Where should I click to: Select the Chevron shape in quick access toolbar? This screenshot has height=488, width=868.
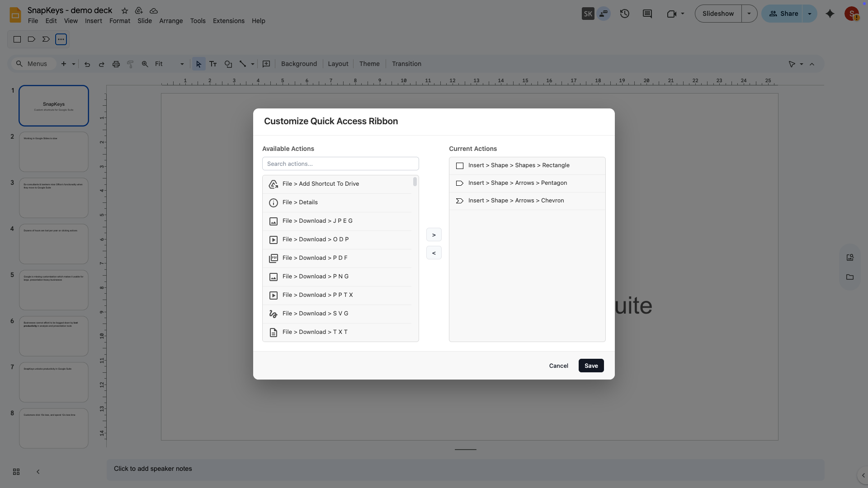coord(46,39)
